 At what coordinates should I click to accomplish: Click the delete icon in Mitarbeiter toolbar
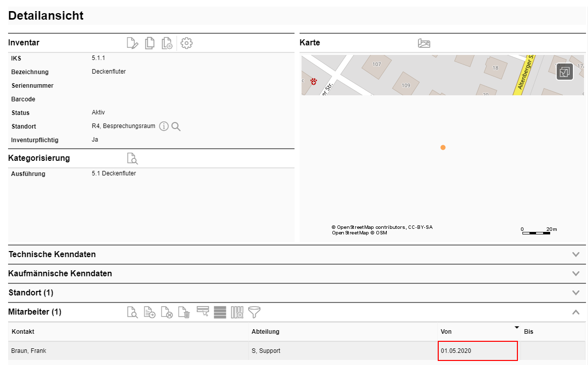(x=185, y=313)
